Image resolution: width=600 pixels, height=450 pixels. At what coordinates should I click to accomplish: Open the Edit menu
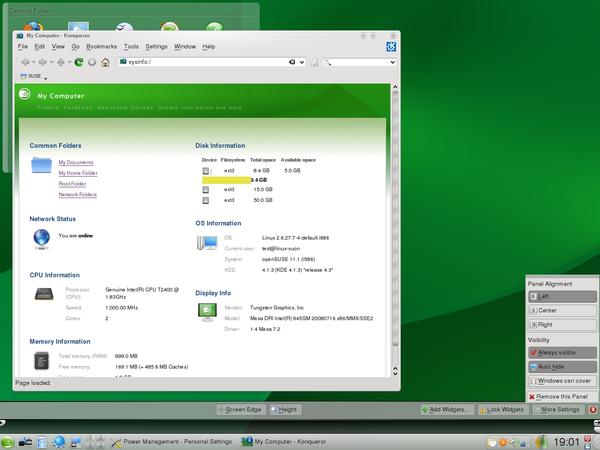(x=40, y=47)
